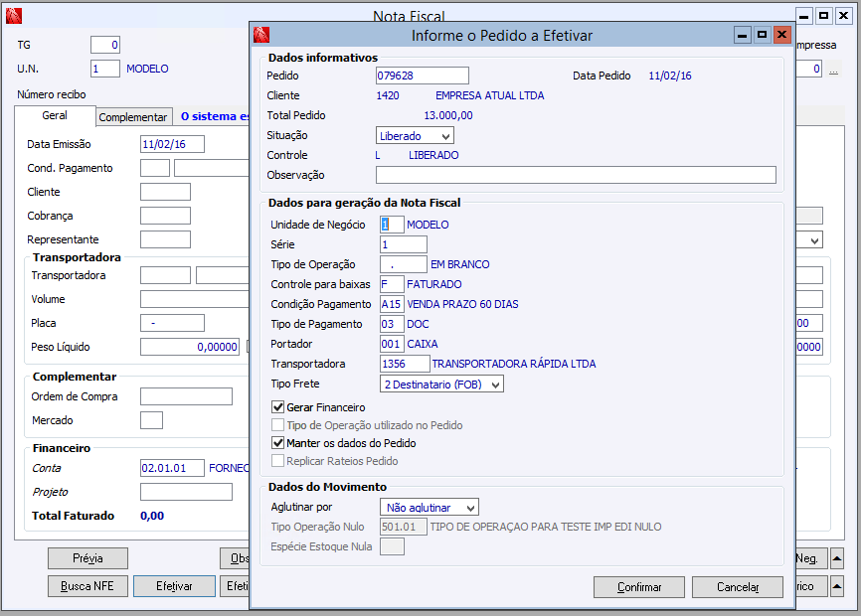The height and width of the screenshot is (616, 861).
Task: Click the U.N. field in Nota Fiscal window
Action: [x=105, y=69]
